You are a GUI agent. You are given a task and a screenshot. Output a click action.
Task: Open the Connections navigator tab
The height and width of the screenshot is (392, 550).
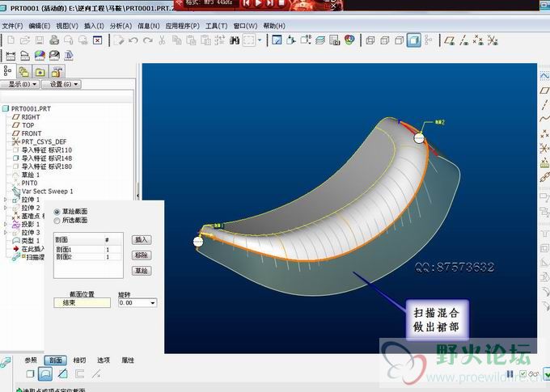point(57,72)
